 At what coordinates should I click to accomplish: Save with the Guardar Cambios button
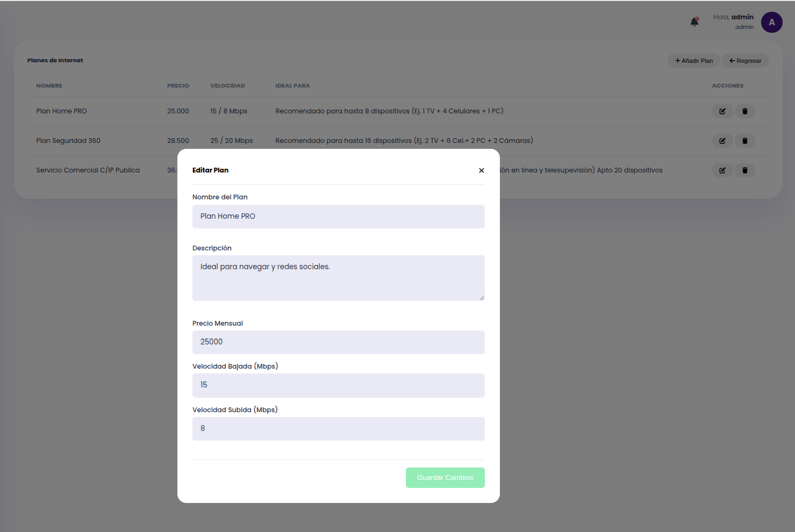tap(445, 478)
